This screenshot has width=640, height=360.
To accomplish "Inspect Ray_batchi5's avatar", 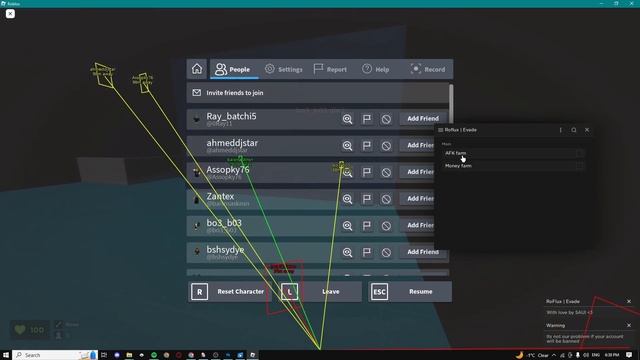I will tap(347, 119).
